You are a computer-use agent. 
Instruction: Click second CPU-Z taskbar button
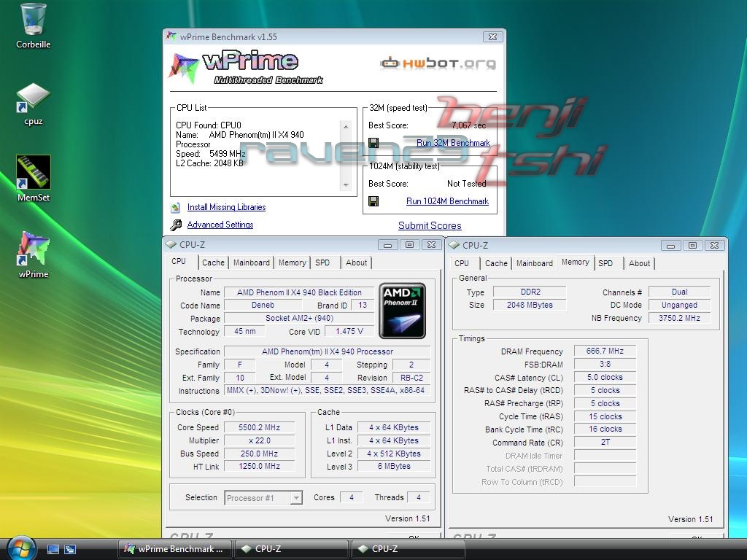[408, 549]
